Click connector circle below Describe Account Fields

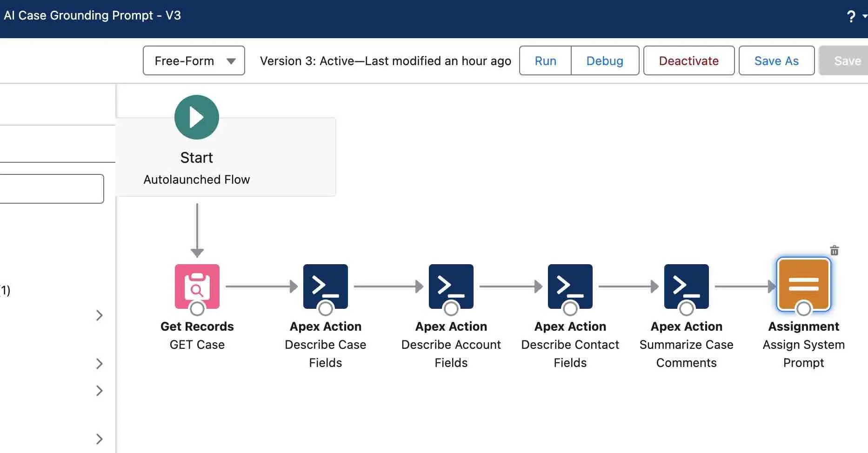[451, 308]
